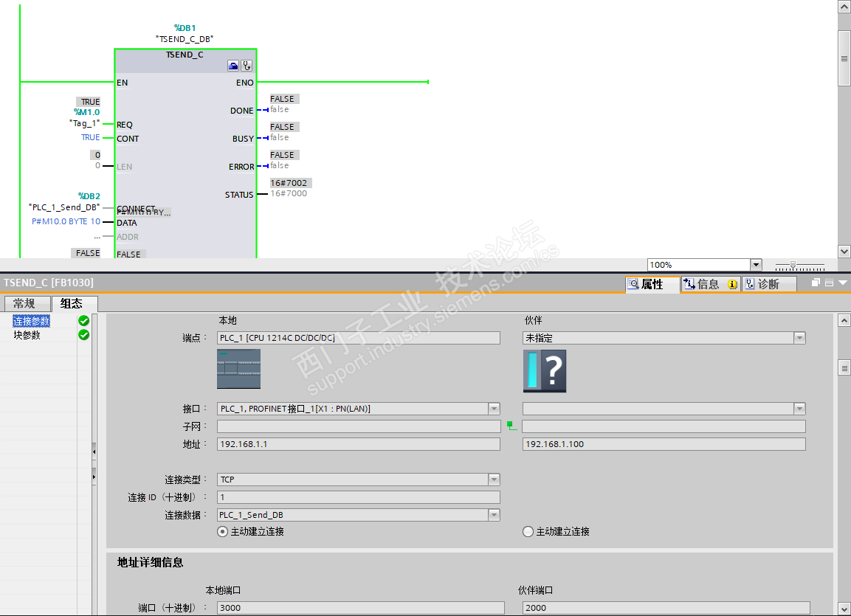Select 块参数 in the navigation list
Screen dimensions: 851x616
(27, 335)
